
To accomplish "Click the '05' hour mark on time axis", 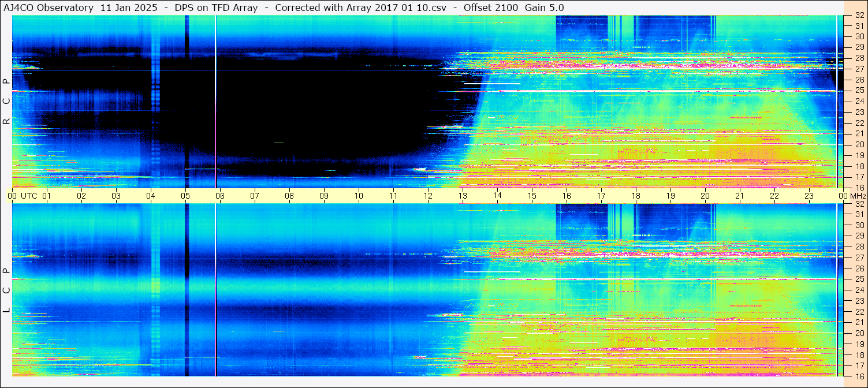I will 185,196.
